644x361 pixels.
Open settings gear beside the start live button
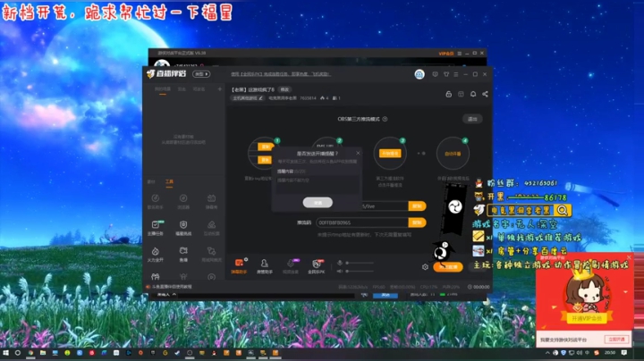(x=425, y=266)
